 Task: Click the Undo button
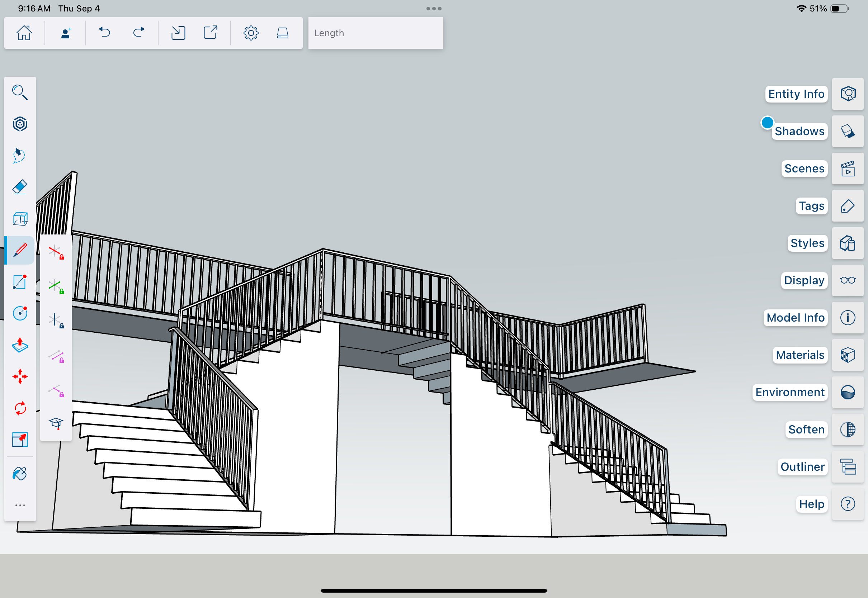click(104, 33)
